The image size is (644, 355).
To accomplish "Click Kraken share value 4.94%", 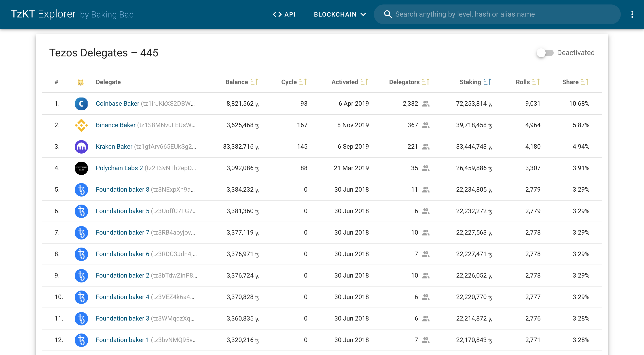I will click(581, 147).
